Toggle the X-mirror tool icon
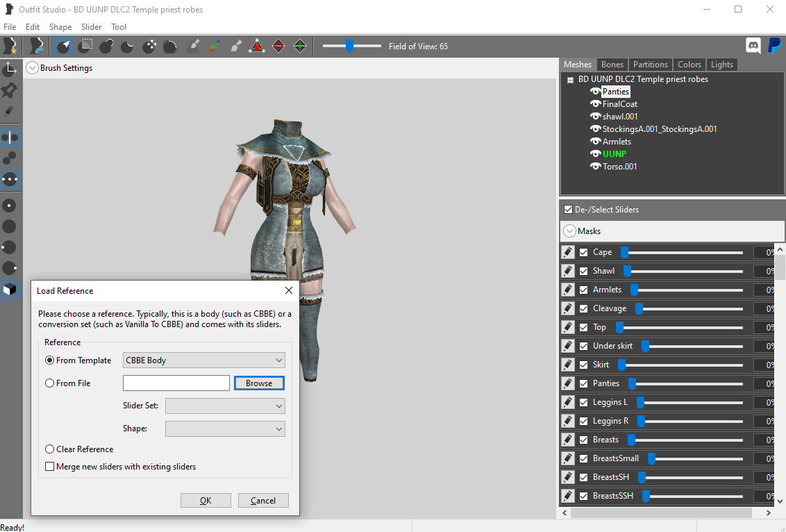786x532 pixels. tap(10, 137)
